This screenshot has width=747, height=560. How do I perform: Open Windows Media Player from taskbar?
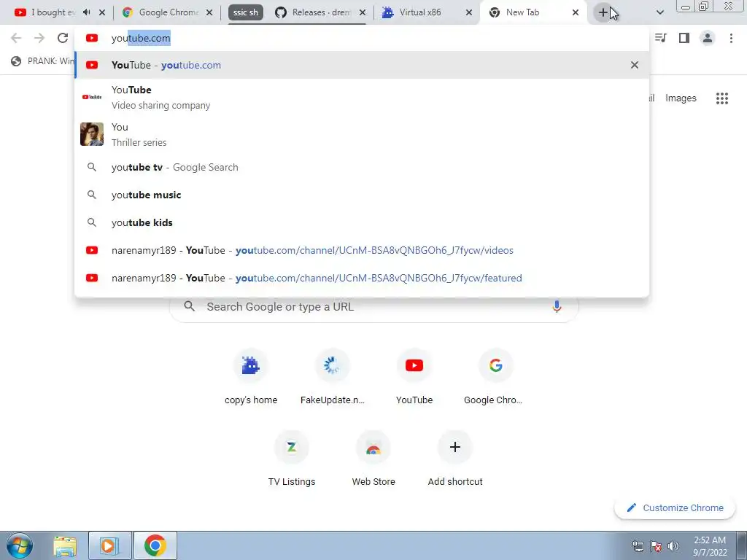[109, 545]
